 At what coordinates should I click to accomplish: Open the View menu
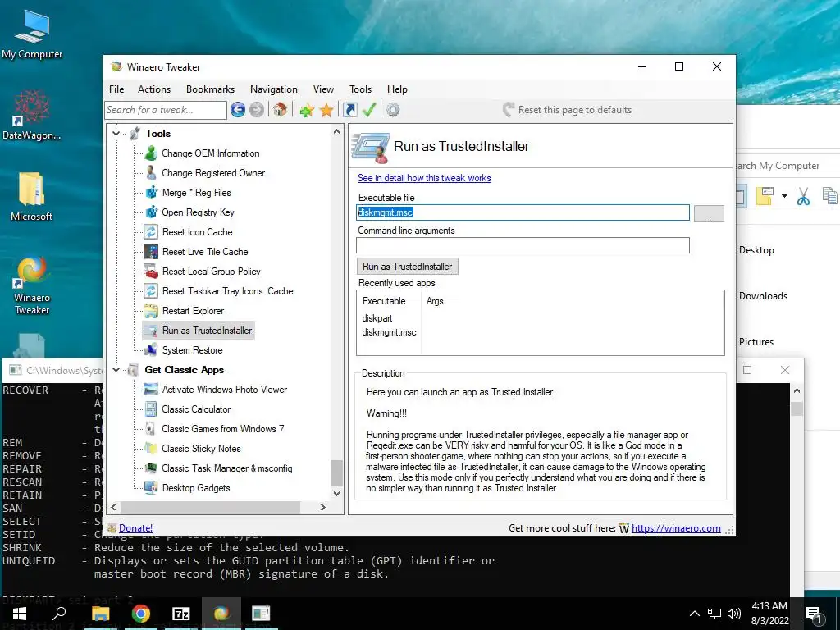pyautogui.click(x=323, y=89)
